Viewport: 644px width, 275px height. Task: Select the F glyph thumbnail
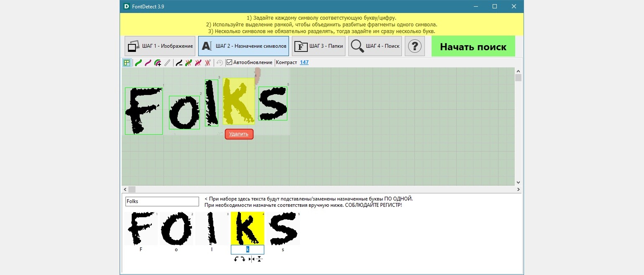click(x=141, y=229)
